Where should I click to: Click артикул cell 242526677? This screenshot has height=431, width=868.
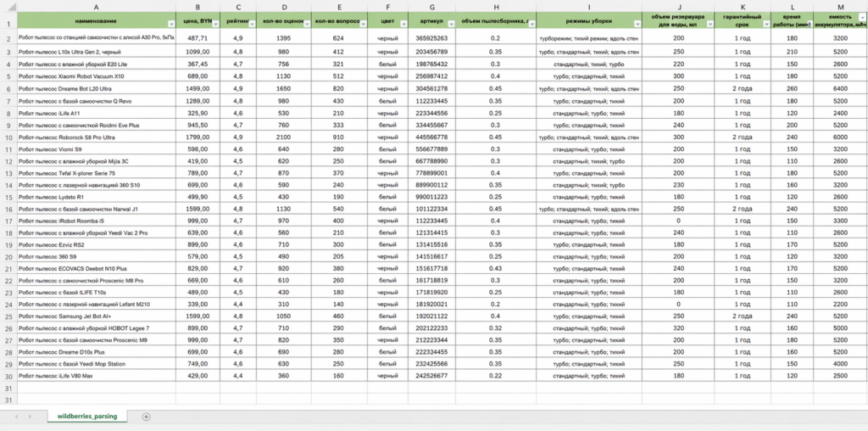[431, 376]
